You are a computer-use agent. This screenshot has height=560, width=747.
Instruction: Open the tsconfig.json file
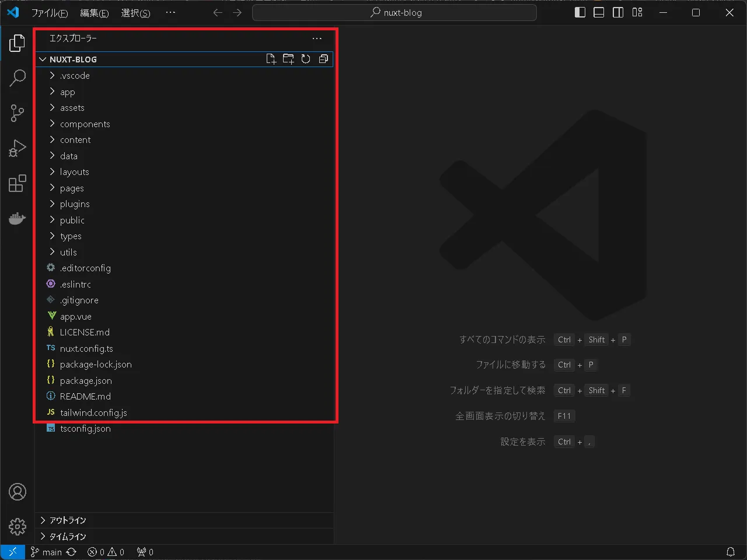coord(184,429)
